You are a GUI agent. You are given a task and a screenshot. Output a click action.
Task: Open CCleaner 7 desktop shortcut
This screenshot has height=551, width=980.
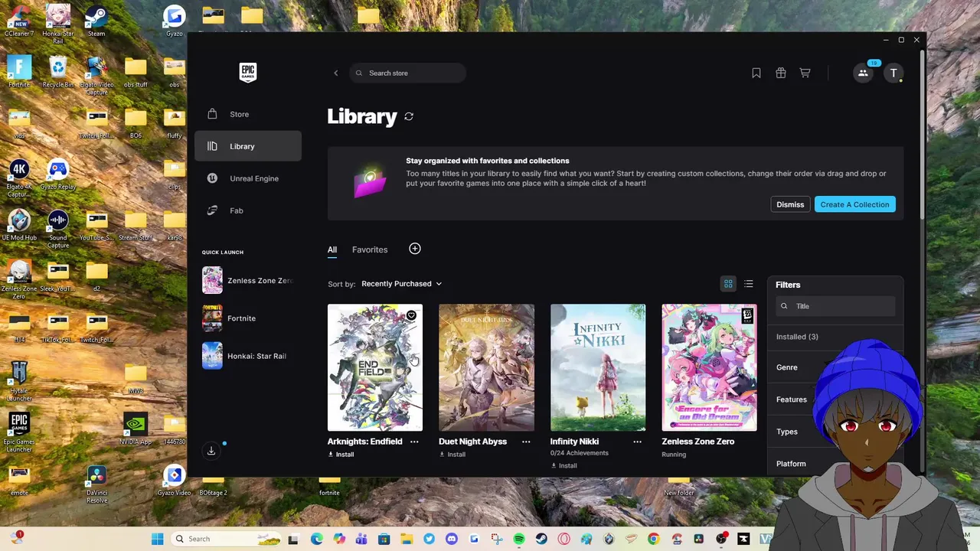tap(19, 21)
